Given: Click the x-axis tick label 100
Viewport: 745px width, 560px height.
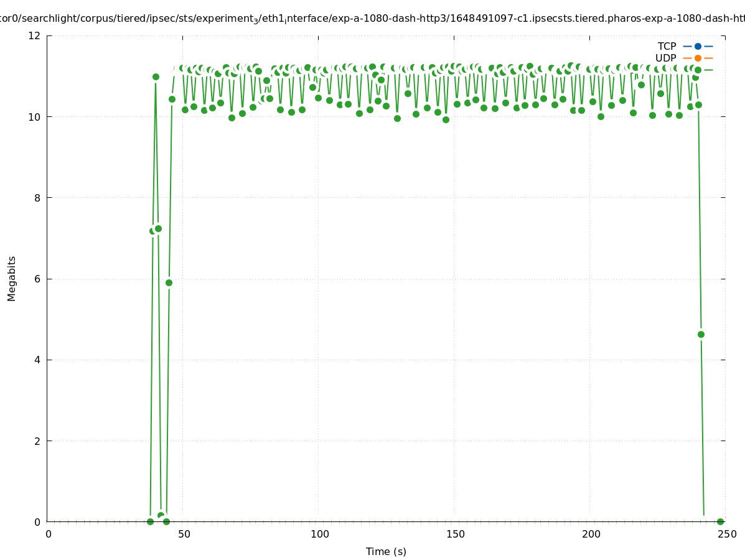Looking at the screenshot, I should (319, 534).
